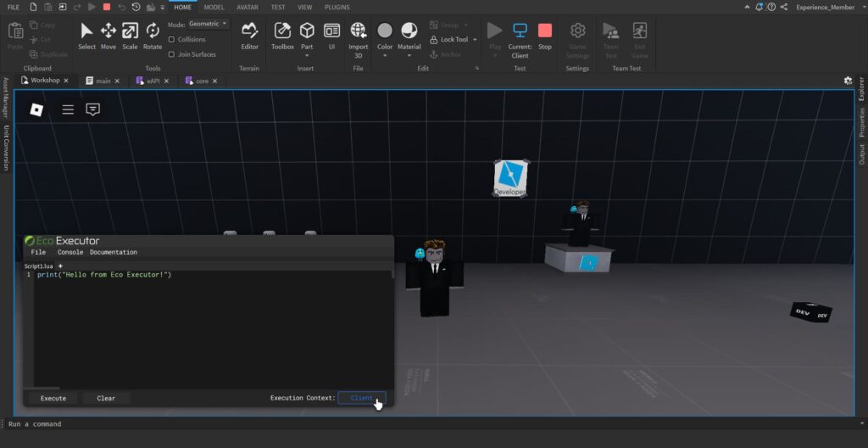
Task: Close the core script tab
Action: coord(214,81)
